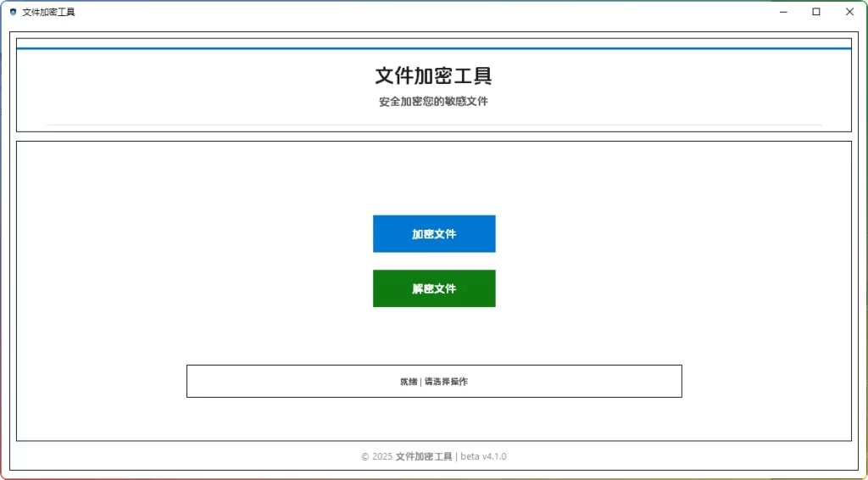Click the footer 文件加密工具 text
This screenshot has height=480, width=868.
(x=424, y=456)
